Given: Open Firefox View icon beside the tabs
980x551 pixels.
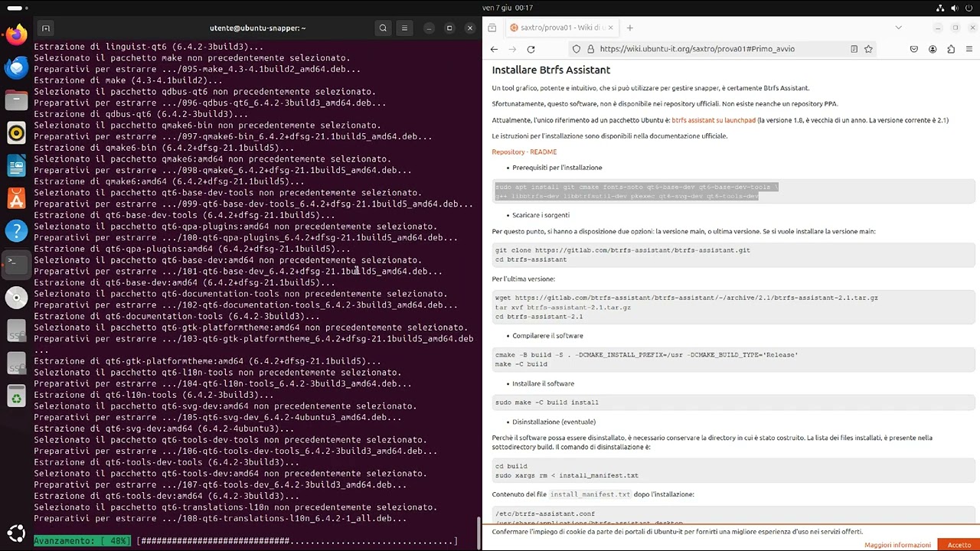Looking at the screenshot, I should point(493,28).
